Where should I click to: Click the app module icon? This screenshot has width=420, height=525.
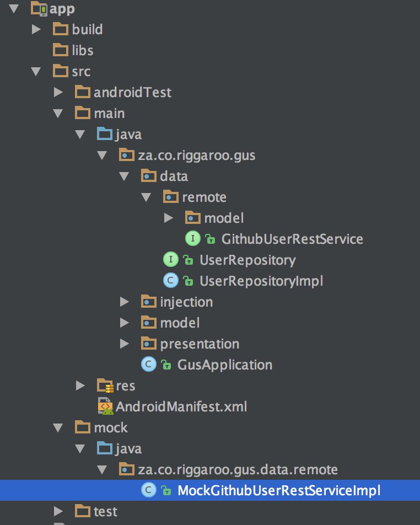tap(39, 8)
